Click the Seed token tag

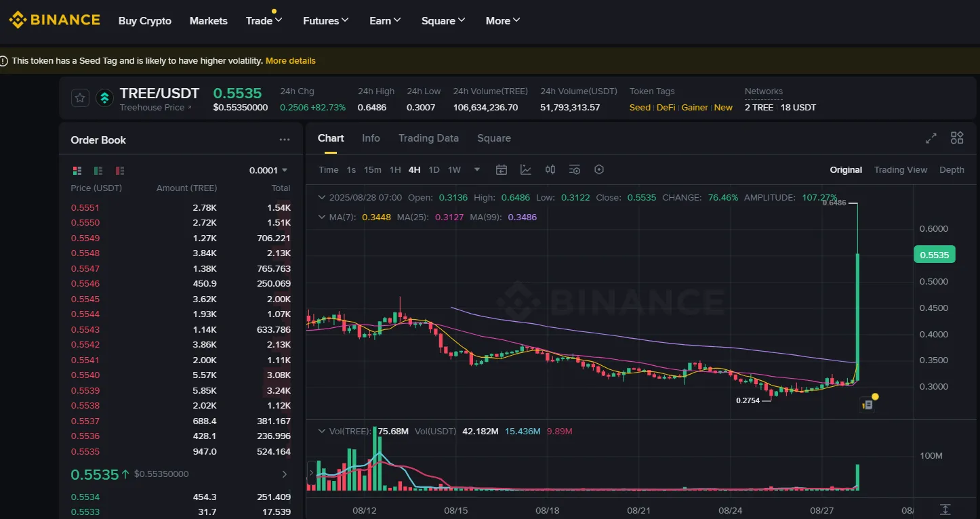[x=640, y=108]
